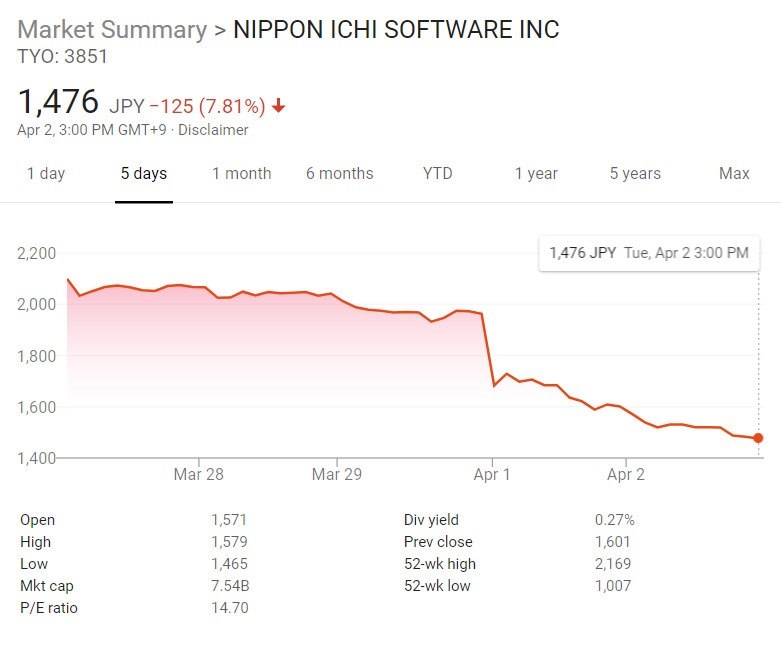Click the Mar 29 date label

pyautogui.click(x=336, y=474)
